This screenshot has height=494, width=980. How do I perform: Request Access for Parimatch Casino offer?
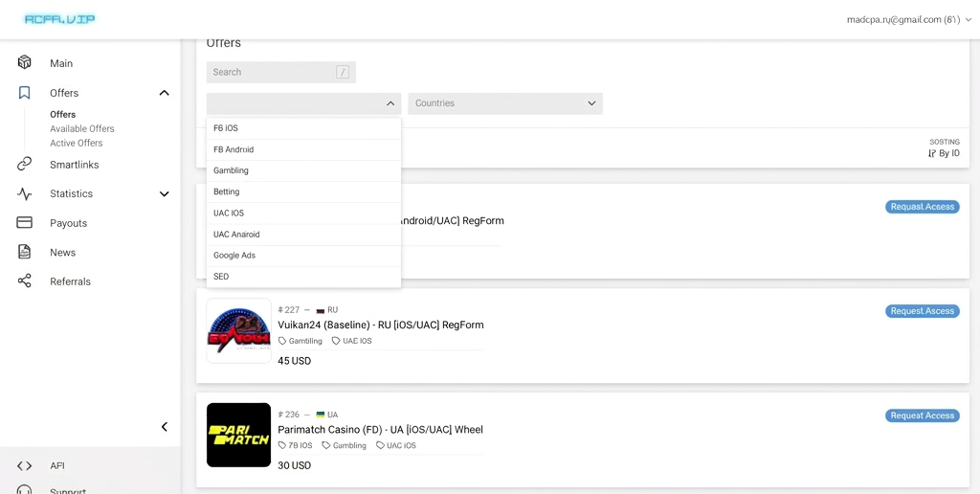point(923,415)
